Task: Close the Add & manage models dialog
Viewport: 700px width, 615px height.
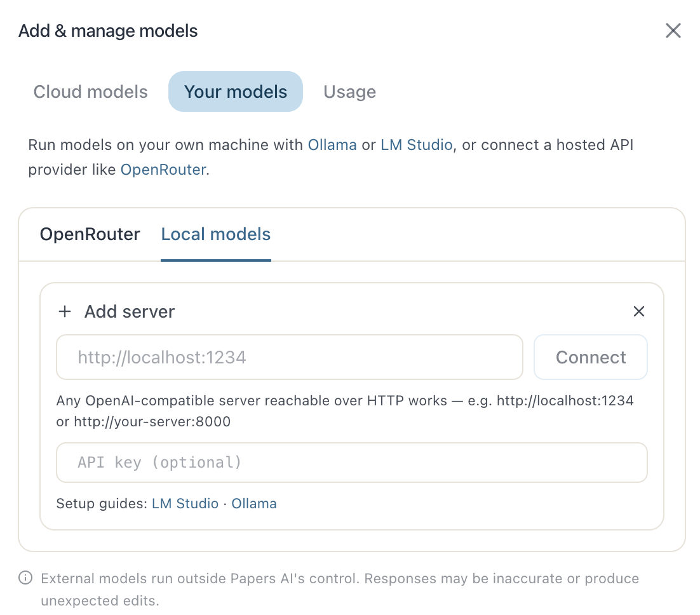Action: coord(673,31)
